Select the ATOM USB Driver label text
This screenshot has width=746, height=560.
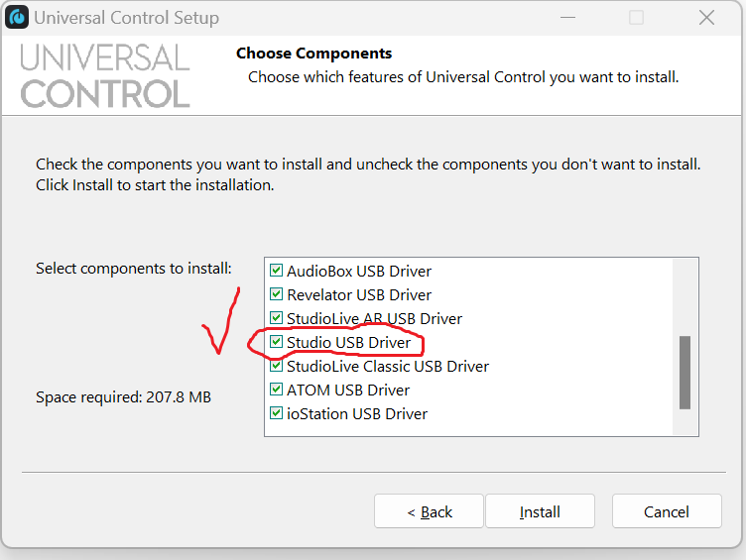point(348,390)
